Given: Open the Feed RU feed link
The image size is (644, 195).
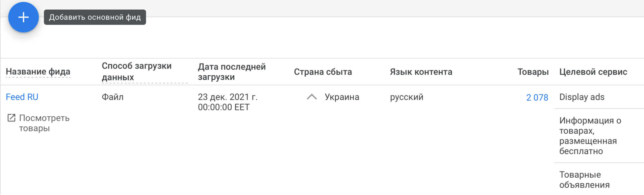Looking at the screenshot, I should pyautogui.click(x=22, y=97).
